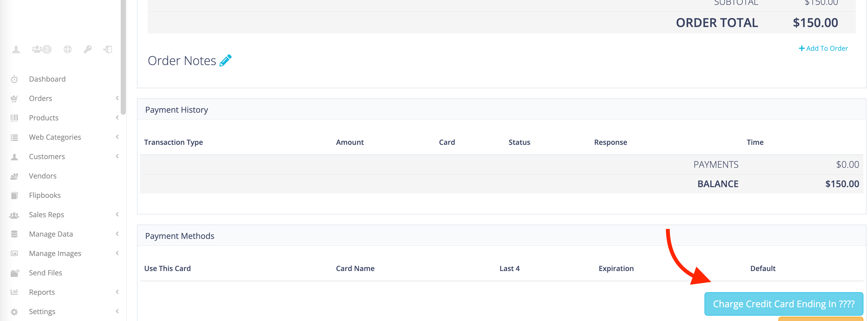This screenshot has width=868, height=321.
Task: Click the user profile icon in sidebar
Action: tap(16, 49)
